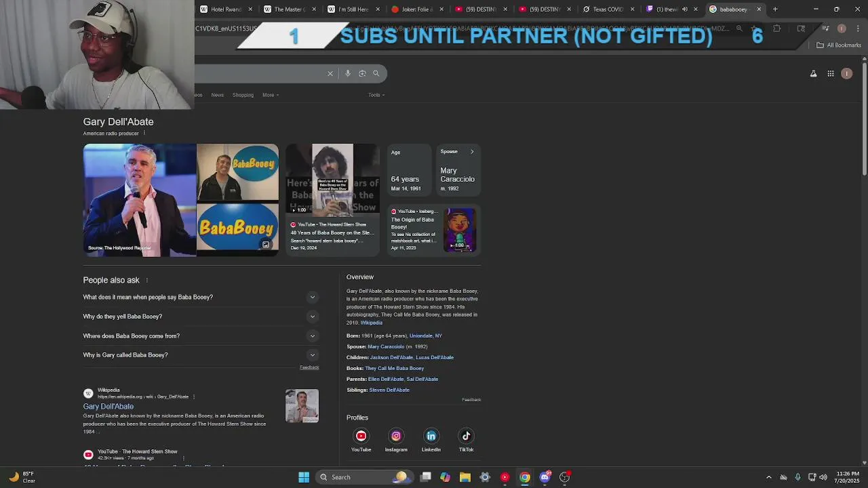Screen dimensions: 868x488
Task: Switch to the Joker: Folie tab
Action: click(x=416, y=9)
